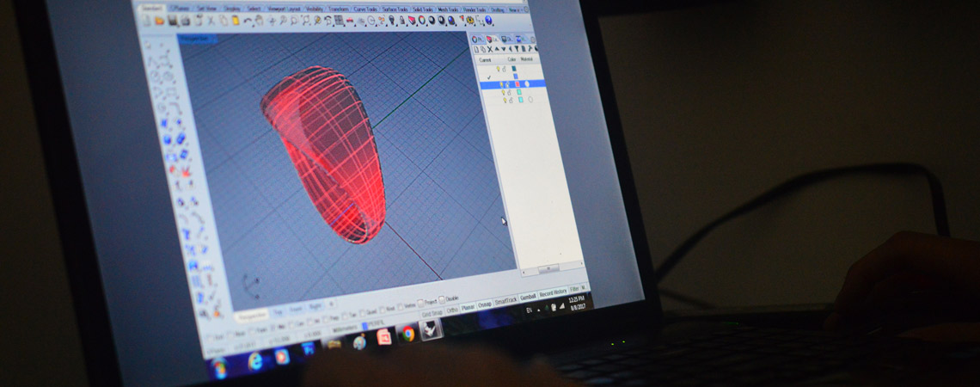The width and height of the screenshot is (980, 387).
Task: Click the Move layer up triangle icon
Action: [497, 49]
